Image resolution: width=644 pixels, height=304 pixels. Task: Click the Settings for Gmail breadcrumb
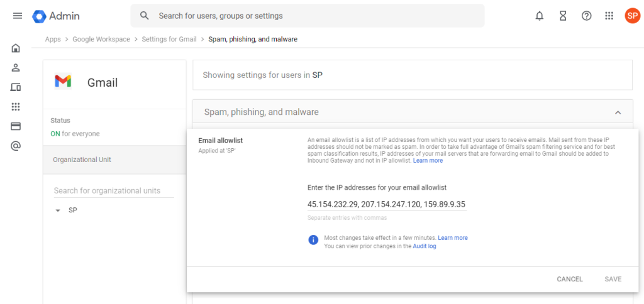tap(169, 39)
